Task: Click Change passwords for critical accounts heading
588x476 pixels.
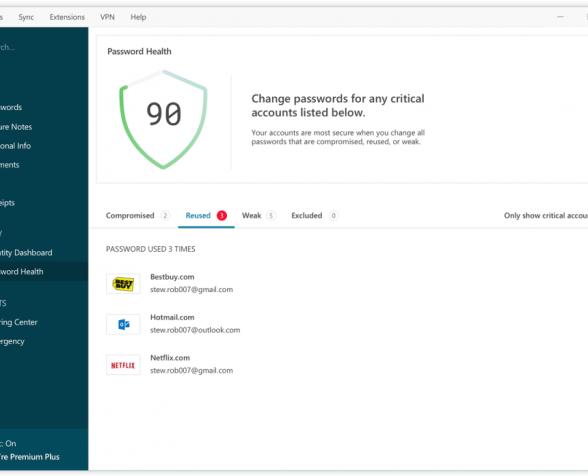Action: [x=338, y=105]
